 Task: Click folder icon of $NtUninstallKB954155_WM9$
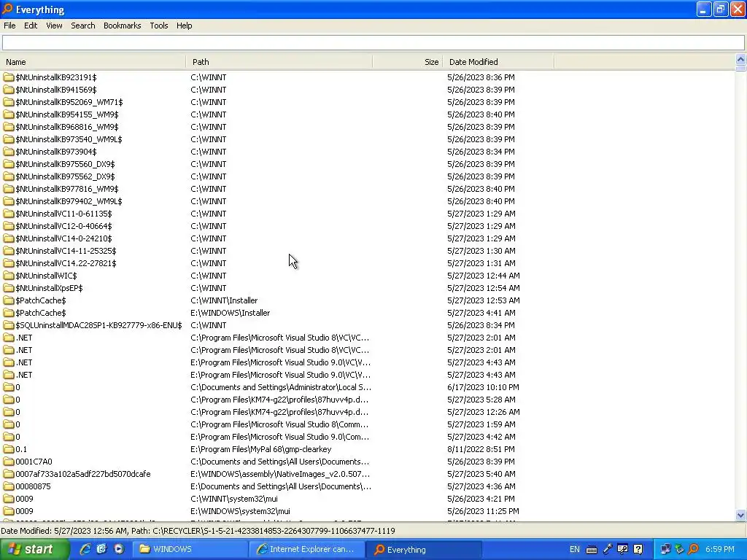pyautogui.click(x=9, y=114)
